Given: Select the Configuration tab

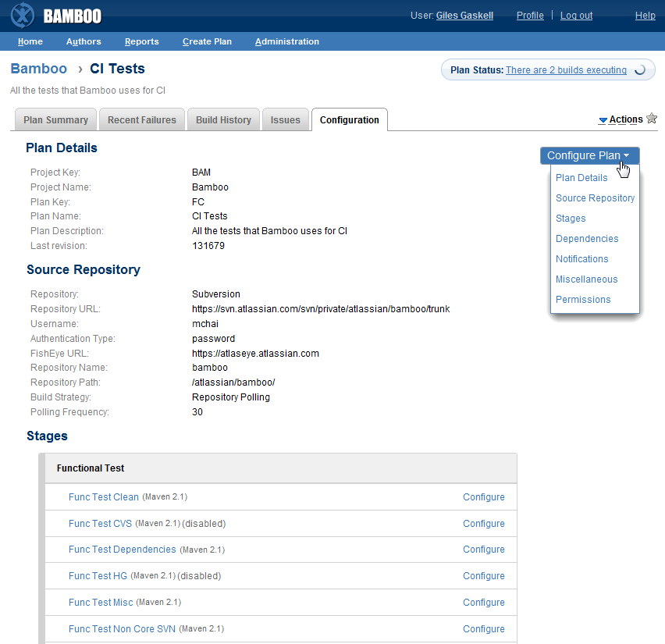Looking at the screenshot, I should pyautogui.click(x=350, y=120).
